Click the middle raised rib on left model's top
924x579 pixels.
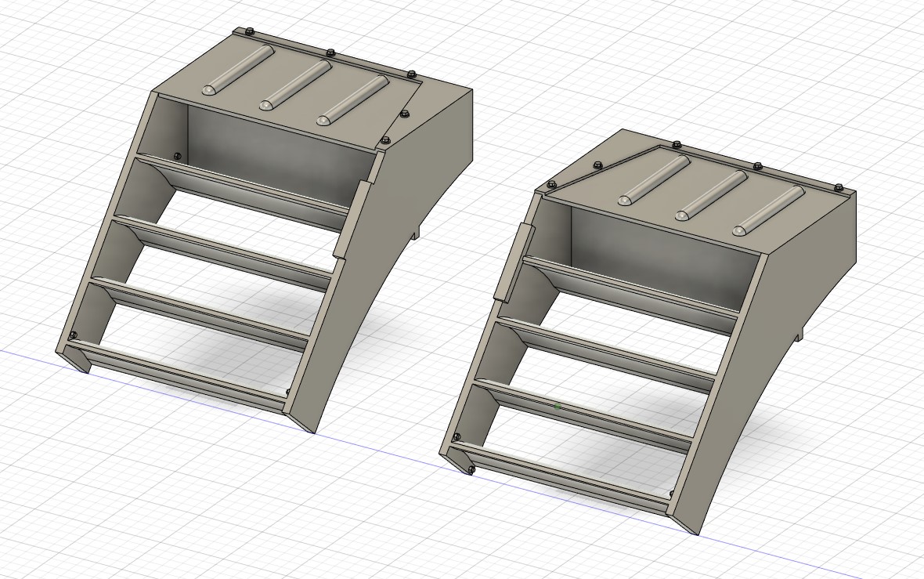[296, 85]
